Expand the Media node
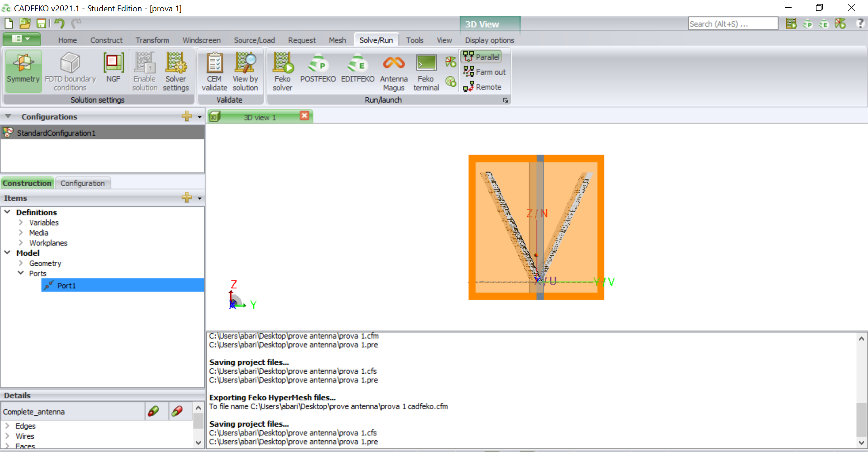 [x=21, y=233]
